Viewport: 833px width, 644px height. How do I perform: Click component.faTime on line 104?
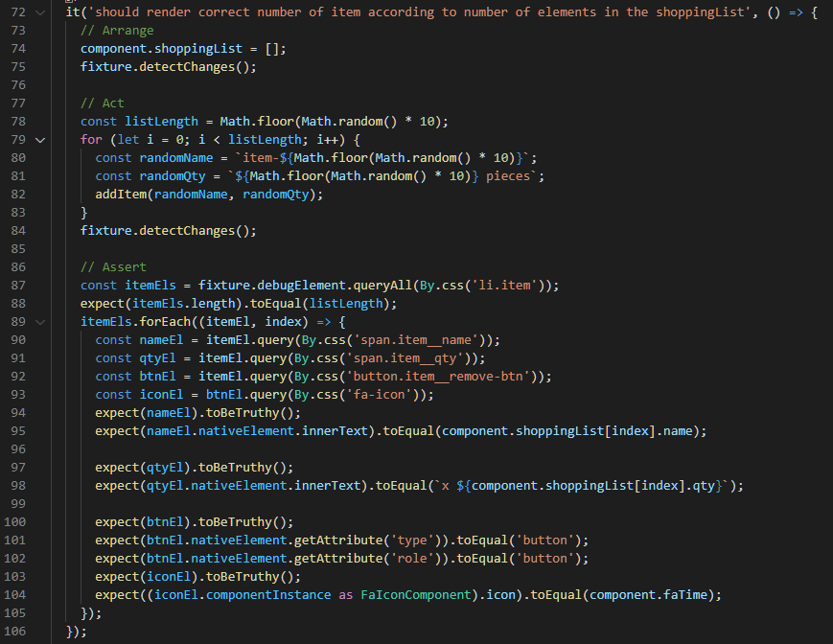coord(649,595)
